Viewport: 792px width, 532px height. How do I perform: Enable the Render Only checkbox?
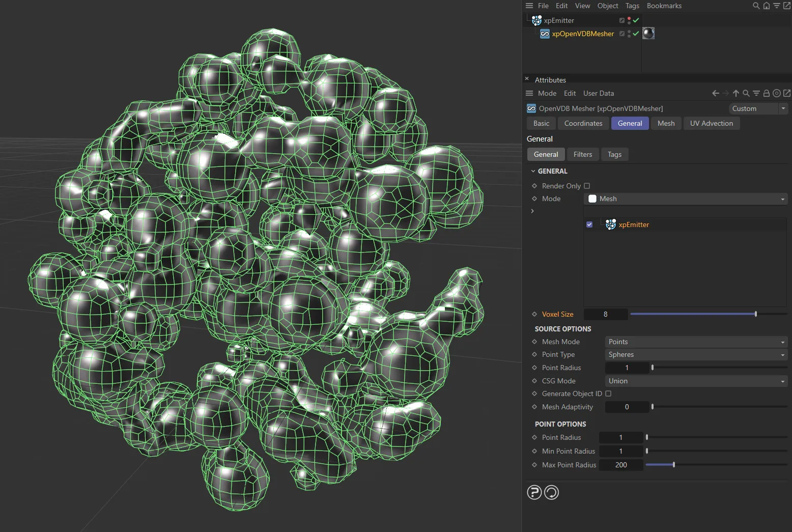[587, 186]
